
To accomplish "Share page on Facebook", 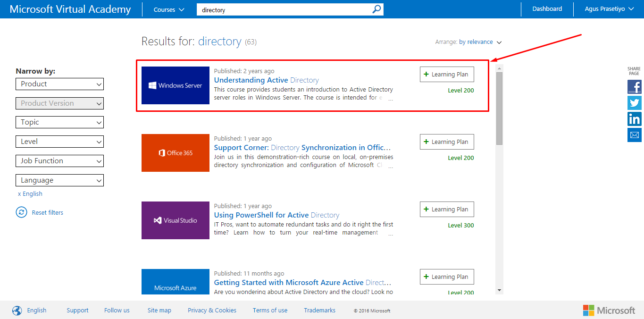I will coord(635,87).
